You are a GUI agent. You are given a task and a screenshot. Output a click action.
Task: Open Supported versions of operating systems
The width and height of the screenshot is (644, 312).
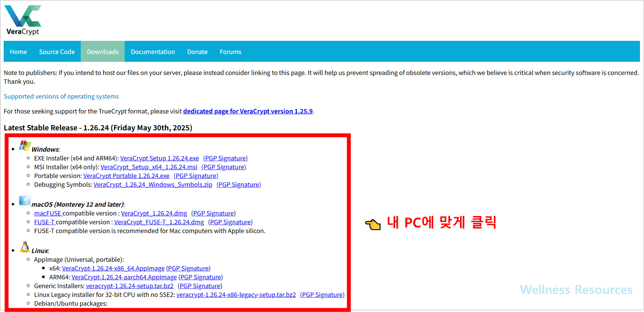coord(61,96)
